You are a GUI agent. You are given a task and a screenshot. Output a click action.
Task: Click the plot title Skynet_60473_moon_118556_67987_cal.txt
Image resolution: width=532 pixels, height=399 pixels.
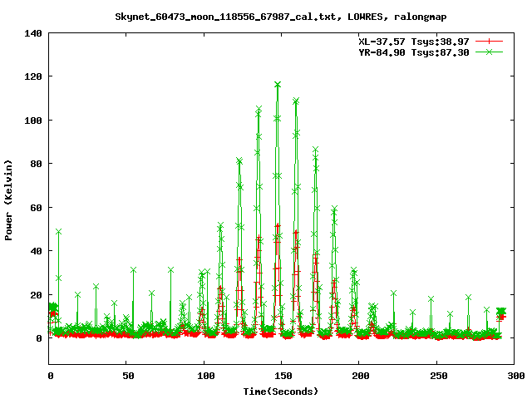(x=281, y=17)
